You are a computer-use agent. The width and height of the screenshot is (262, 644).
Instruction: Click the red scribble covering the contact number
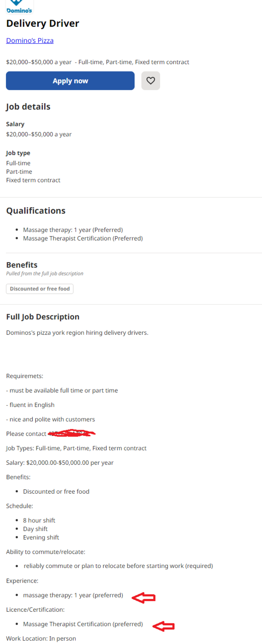coord(72,433)
